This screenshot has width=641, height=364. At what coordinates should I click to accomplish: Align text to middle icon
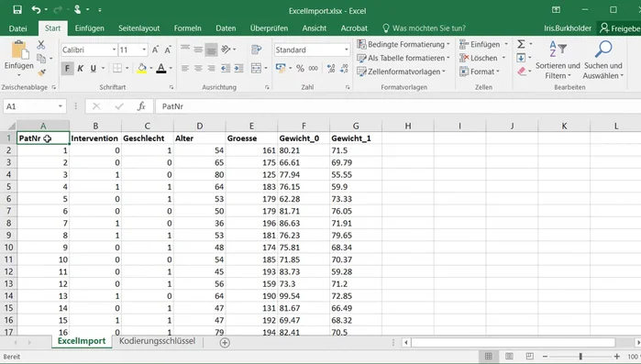(198, 50)
